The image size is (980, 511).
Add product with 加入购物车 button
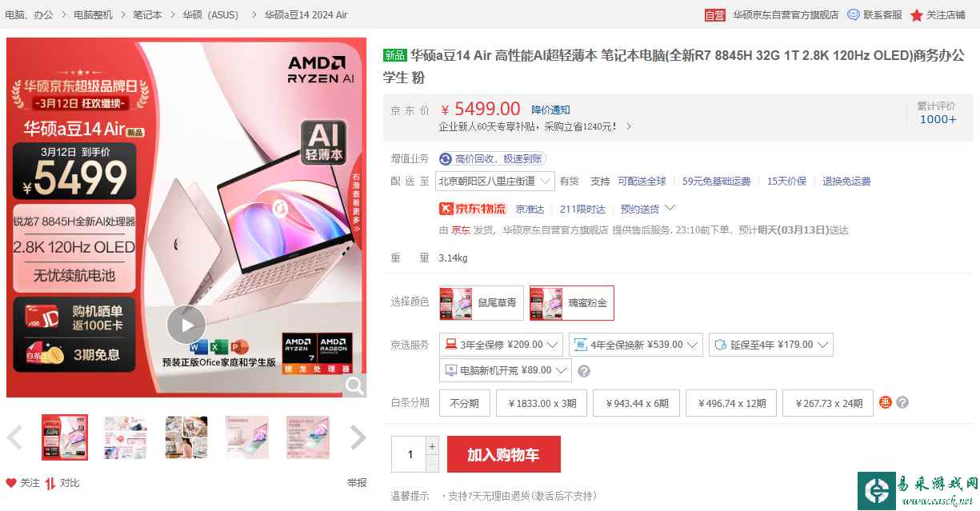504,454
